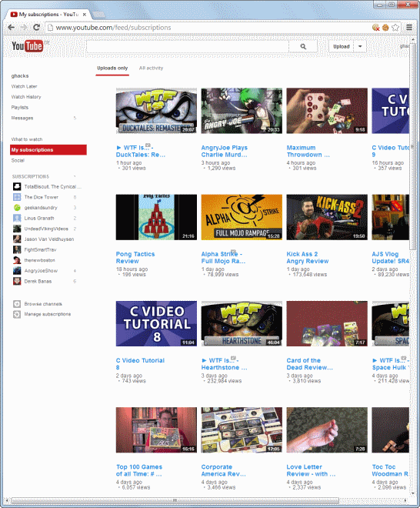Click the forward navigation arrow
420x508 pixels.
(x=24, y=28)
